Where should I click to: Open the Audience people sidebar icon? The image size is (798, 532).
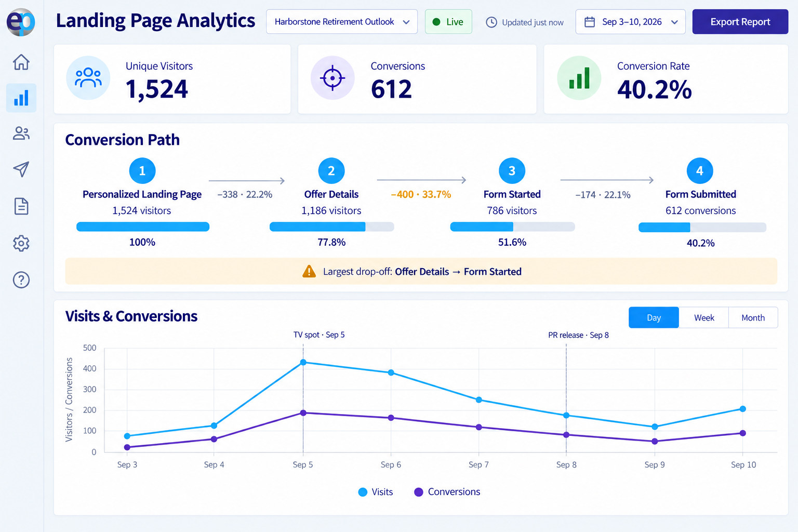pyautogui.click(x=21, y=134)
